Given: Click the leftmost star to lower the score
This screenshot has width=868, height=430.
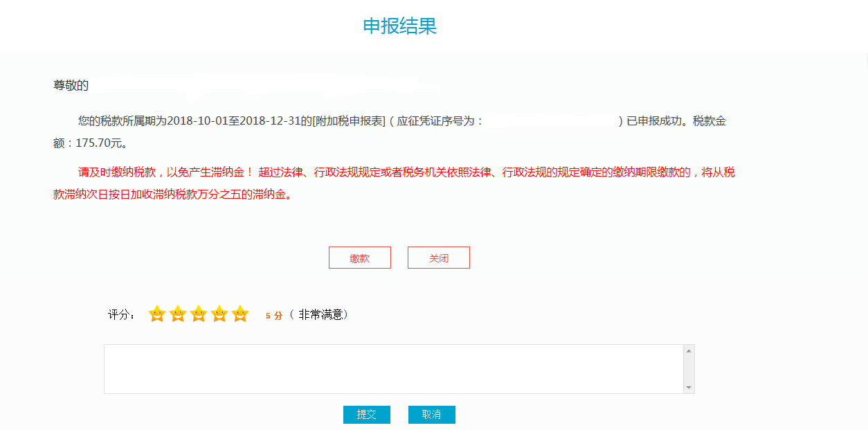Looking at the screenshot, I should point(157,313).
